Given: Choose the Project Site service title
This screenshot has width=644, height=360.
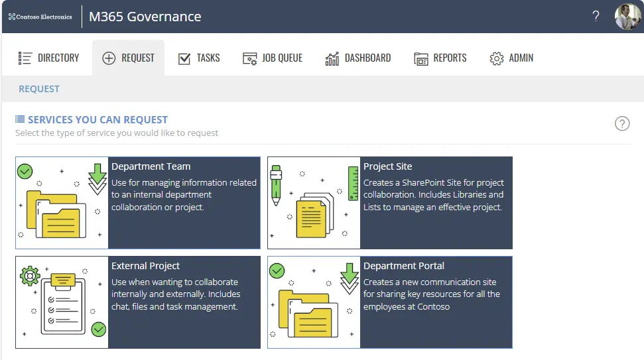Looking at the screenshot, I should click(387, 166).
